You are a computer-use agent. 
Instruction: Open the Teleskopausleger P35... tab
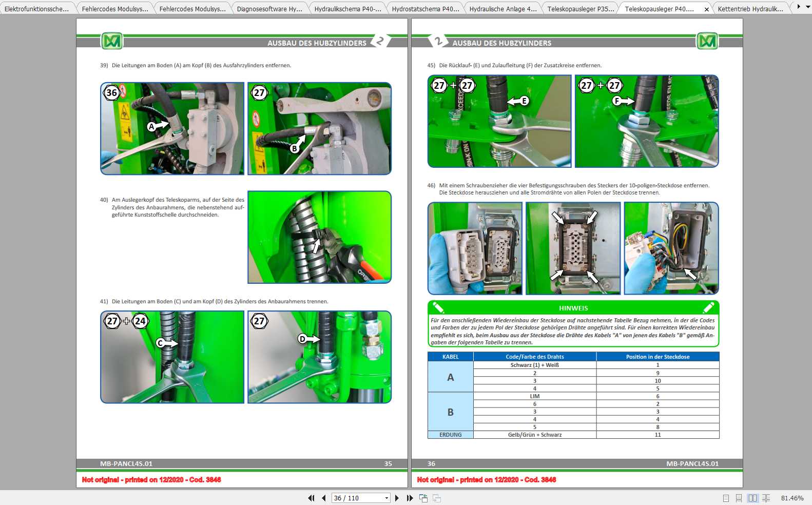[x=581, y=9]
